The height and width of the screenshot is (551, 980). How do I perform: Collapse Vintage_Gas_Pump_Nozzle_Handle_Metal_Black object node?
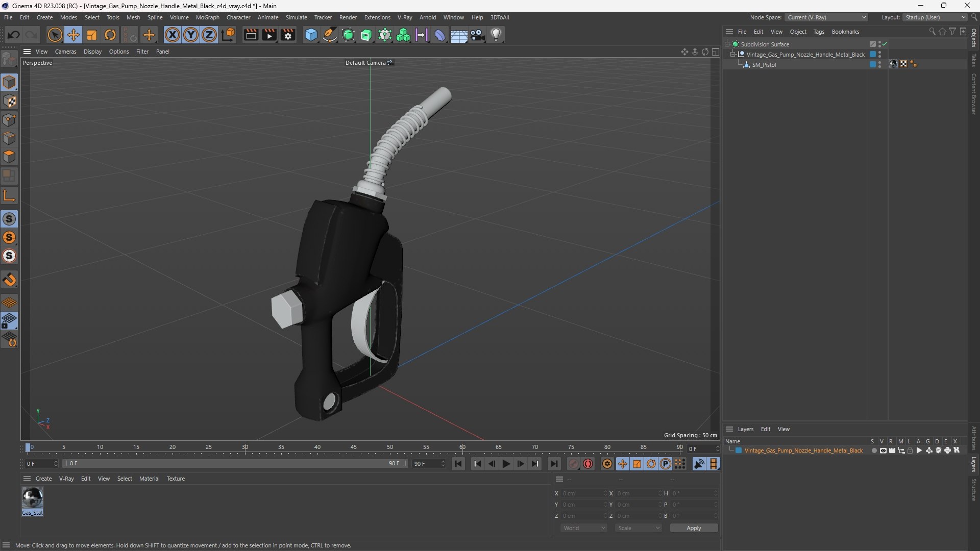(732, 55)
